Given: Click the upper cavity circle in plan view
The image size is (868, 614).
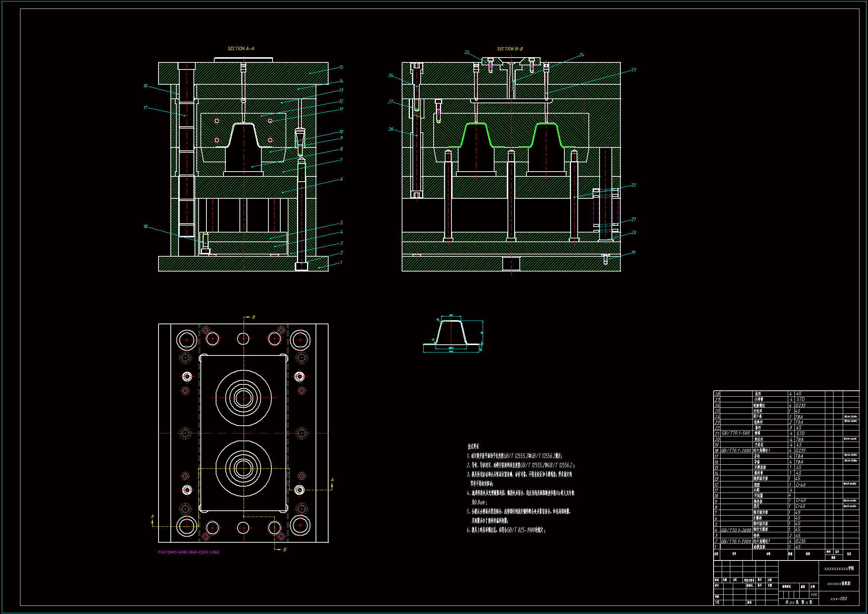Looking at the screenshot, I should click(244, 398).
